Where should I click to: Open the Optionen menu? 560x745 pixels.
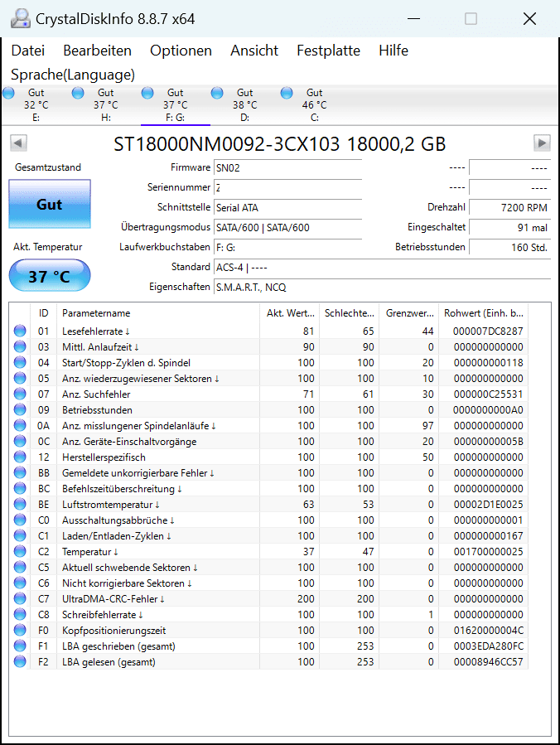pos(181,51)
